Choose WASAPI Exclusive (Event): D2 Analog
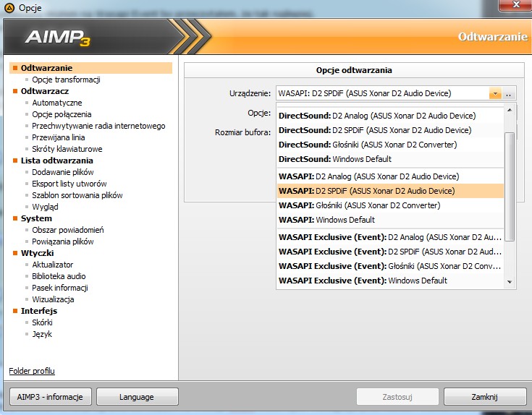Viewport: 532px width, 415px height. coord(390,237)
